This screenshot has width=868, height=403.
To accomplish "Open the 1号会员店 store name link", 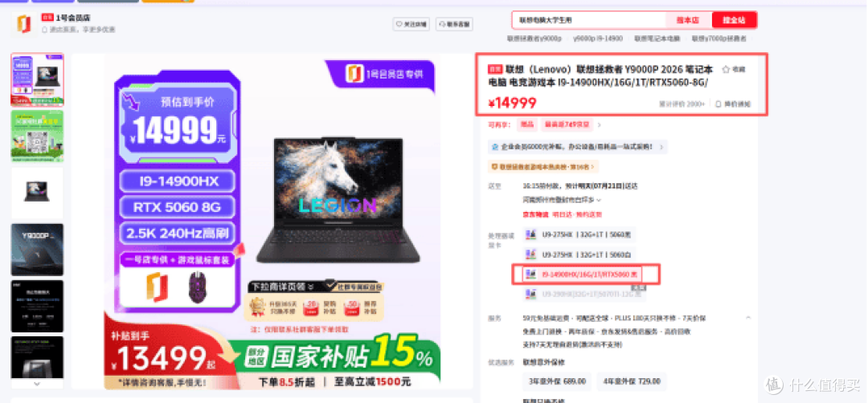I will coord(72,18).
